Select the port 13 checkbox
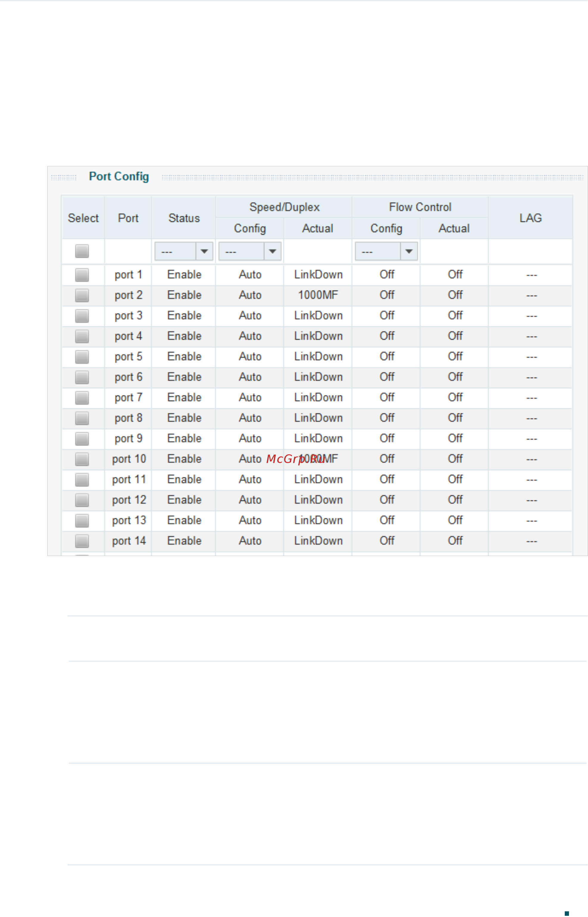The height and width of the screenshot is (917, 588). [x=82, y=521]
